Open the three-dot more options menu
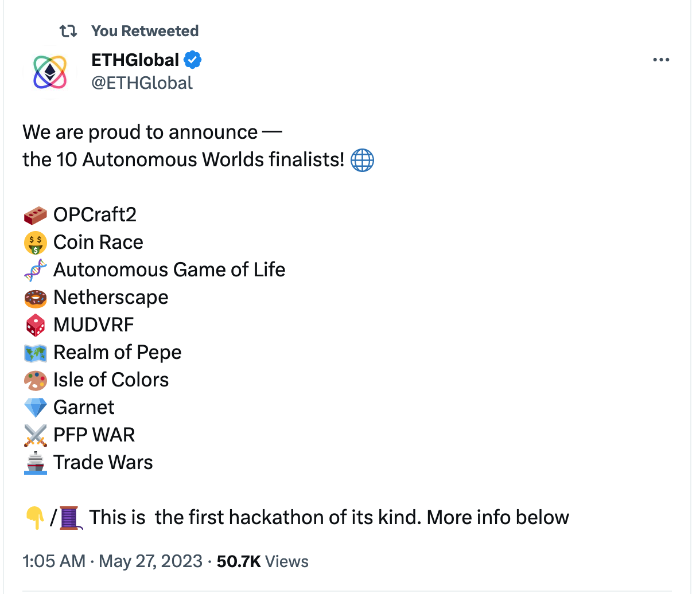The width and height of the screenshot is (700, 594). (661, 60)
